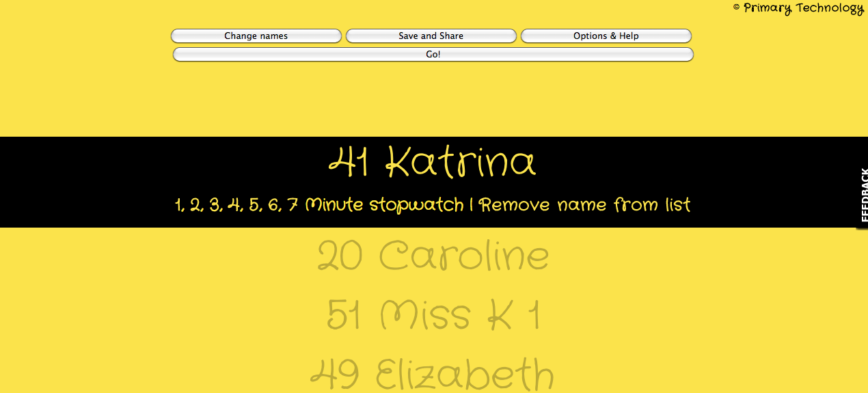Open Save and Share

click(431, 36)
